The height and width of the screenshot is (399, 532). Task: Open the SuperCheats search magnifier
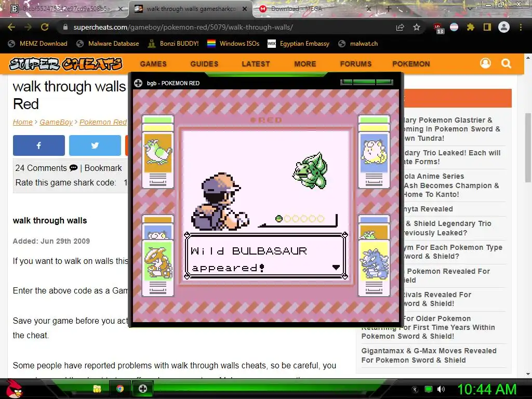point(506,63)
